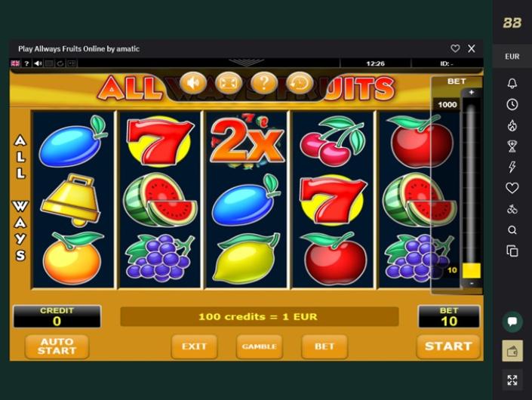
Task: Click the AUTO START button
Action: pyautogui.click(x=57, y=346)
